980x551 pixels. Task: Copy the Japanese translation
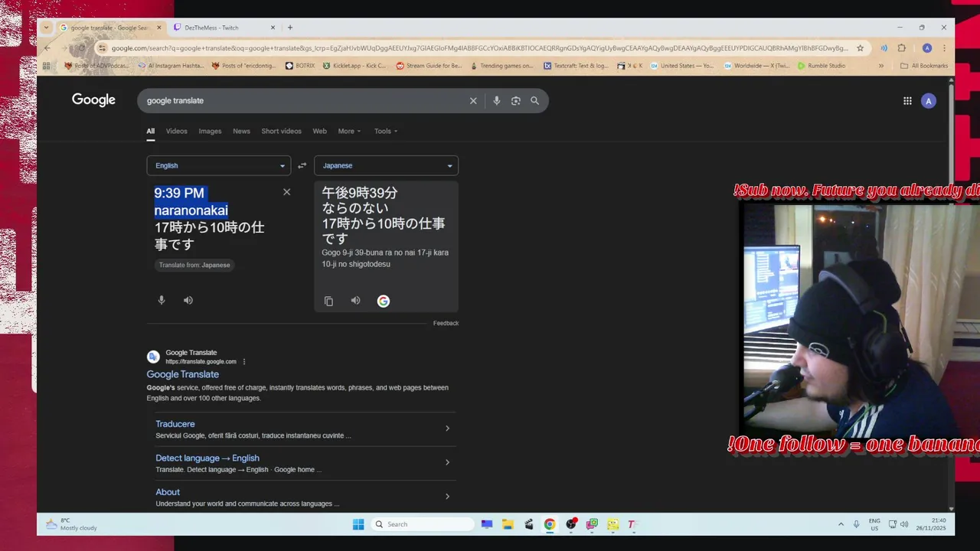[328, 301]
